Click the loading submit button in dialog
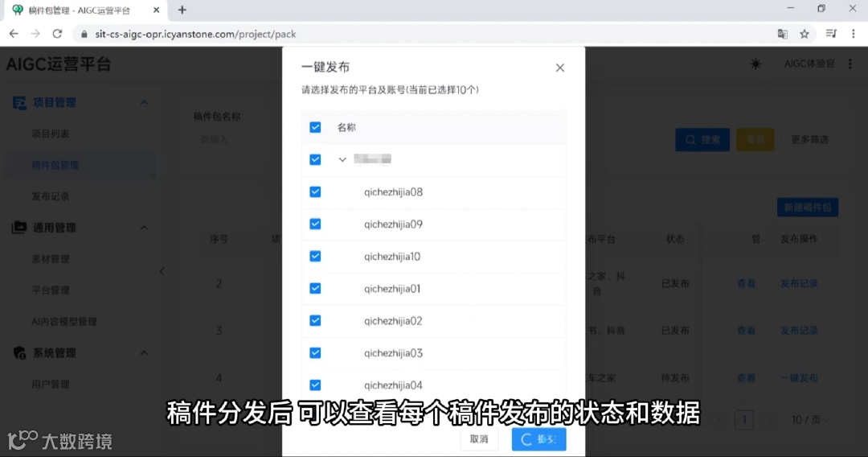The height and width of the screenshot is (457, 868). (x=538, y=439)
